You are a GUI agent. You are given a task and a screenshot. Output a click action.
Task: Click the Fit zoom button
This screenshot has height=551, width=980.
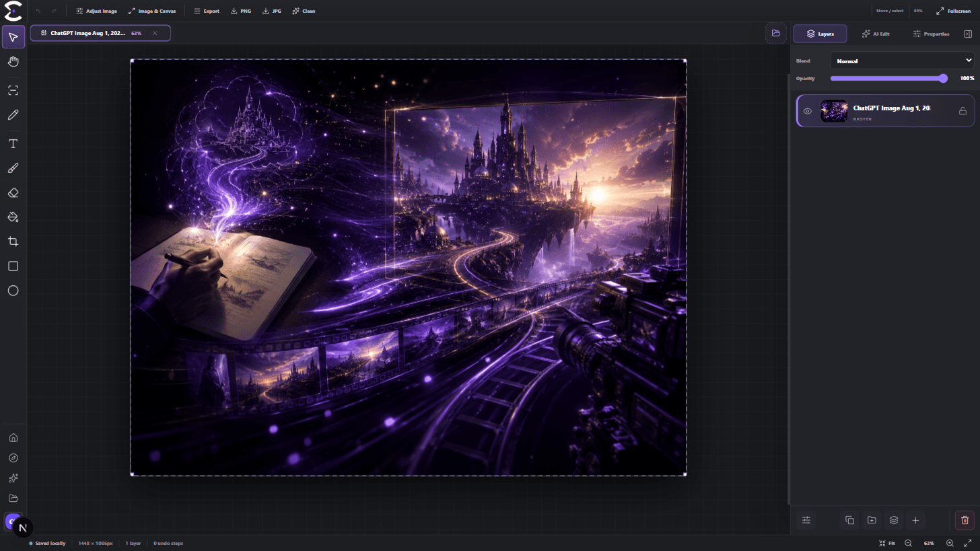point(887,543)
